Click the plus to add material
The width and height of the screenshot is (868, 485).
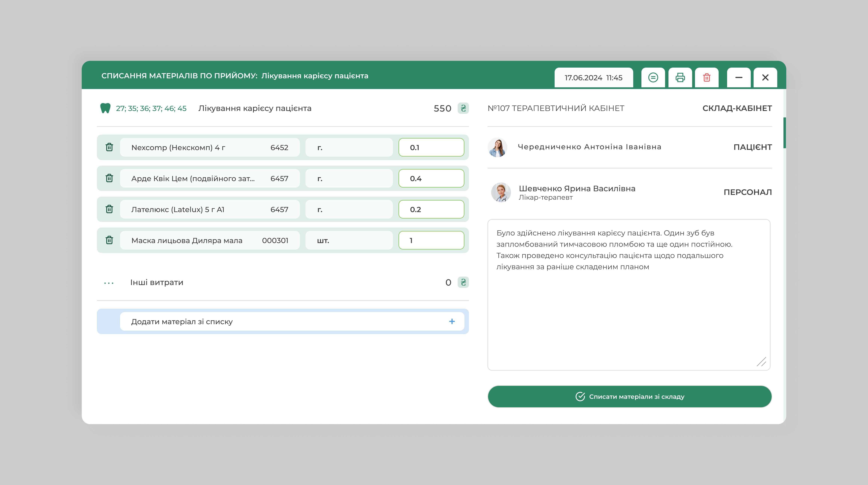(452, 322)
